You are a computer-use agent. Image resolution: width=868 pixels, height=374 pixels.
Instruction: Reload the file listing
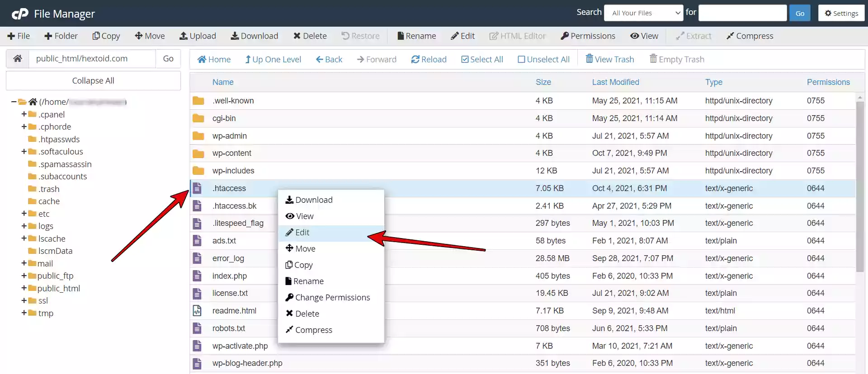(429, 59)
